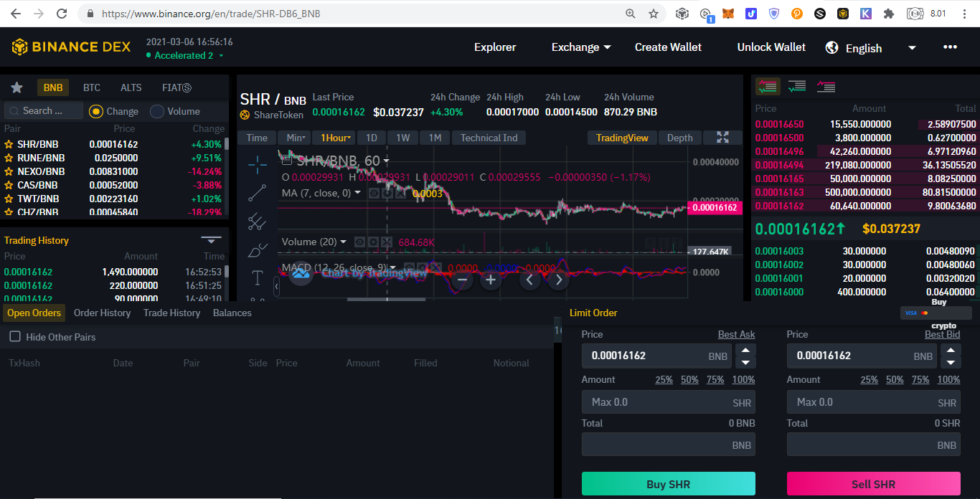Select the Volume radio option
The image size is (980, 499).
pyautogui.click(x=157, y=111)
